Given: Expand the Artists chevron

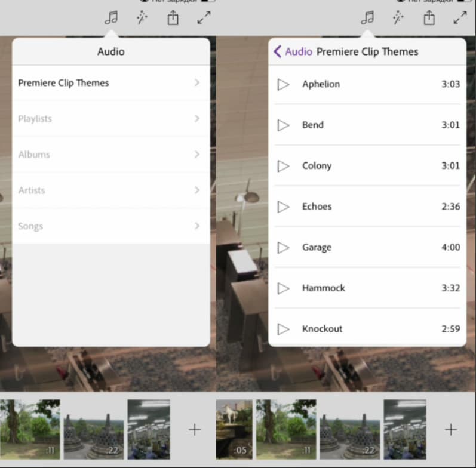Looking at the screenshot, I should [197, 190].
